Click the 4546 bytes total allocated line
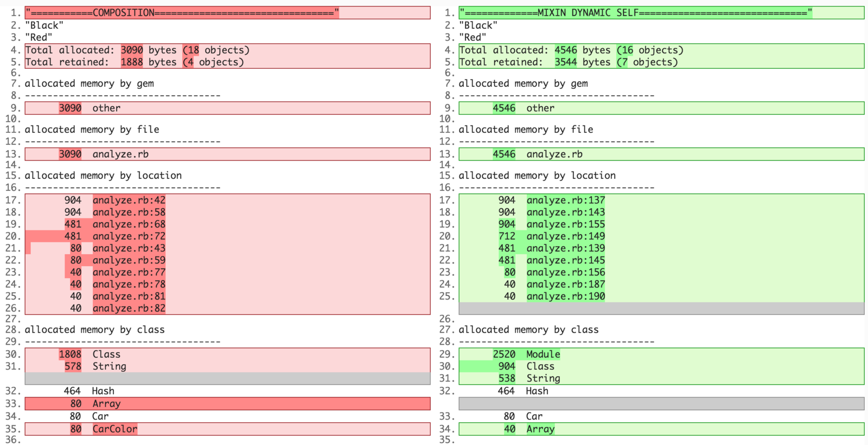The height and width of the screenshot is (445, 868). (x=571, y=50)
